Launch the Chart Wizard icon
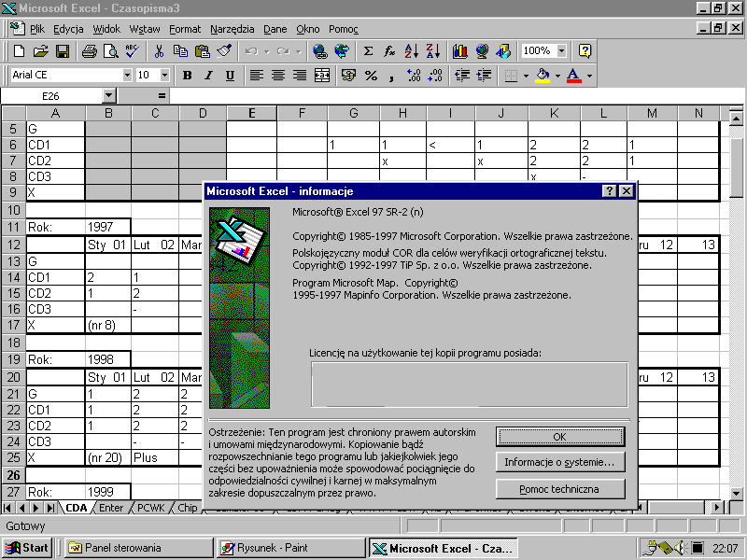Viewport: 747px width, 560px height. pos(459,51)
